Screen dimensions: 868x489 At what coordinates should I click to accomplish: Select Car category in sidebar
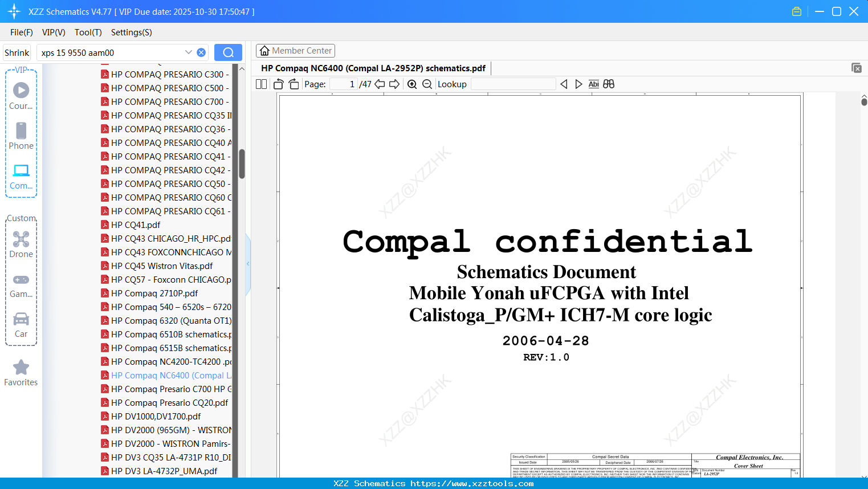21,324
